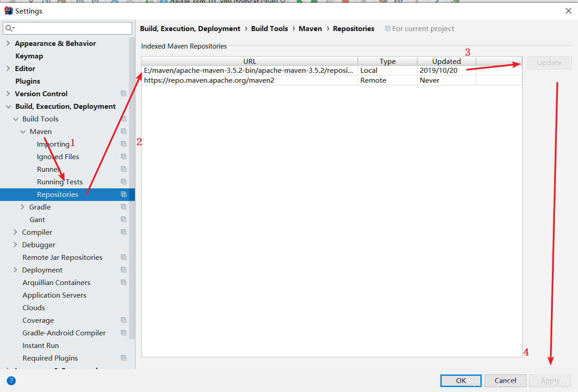The image size is (578, 392).
Task: Click project-level icon beside Required Plugins
Action: 124,358
